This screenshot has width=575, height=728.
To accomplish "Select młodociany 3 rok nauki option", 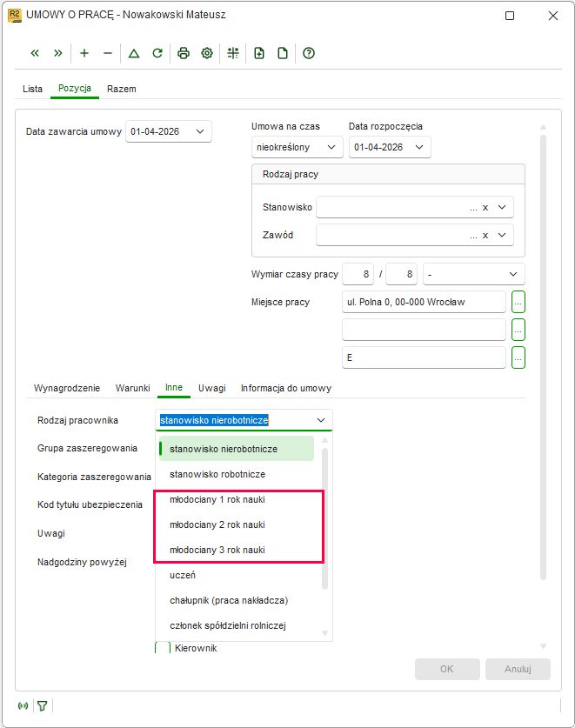I will [x=237, y=550].
